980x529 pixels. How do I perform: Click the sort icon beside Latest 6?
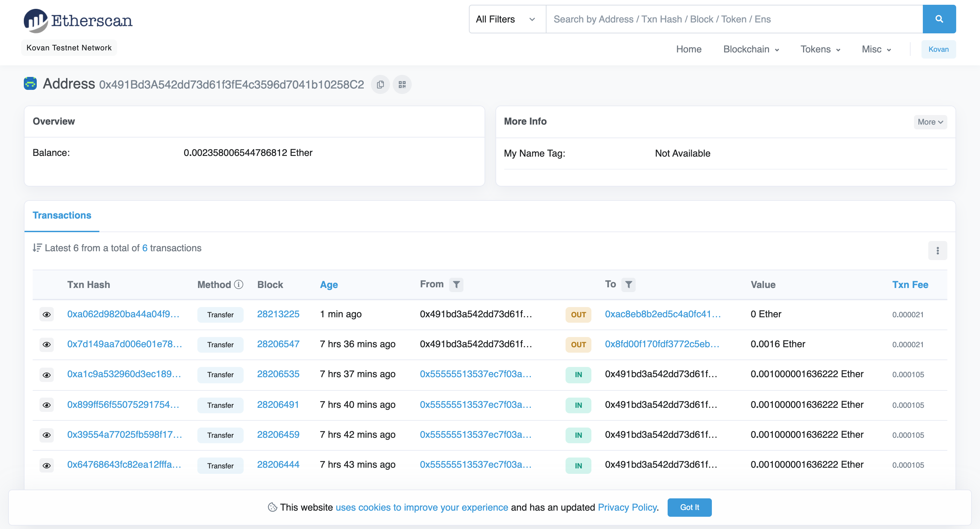[37, 248]
